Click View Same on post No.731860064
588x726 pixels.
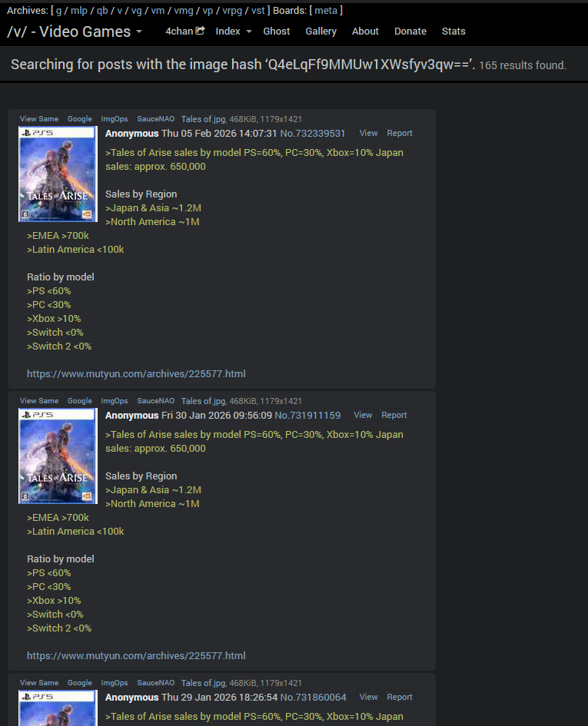(39, 683)
